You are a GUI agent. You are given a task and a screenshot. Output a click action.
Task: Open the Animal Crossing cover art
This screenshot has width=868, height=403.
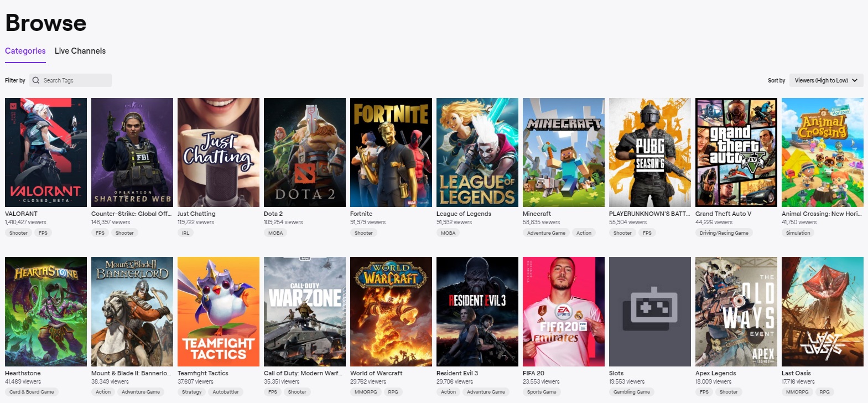click(x=823, y=152)
